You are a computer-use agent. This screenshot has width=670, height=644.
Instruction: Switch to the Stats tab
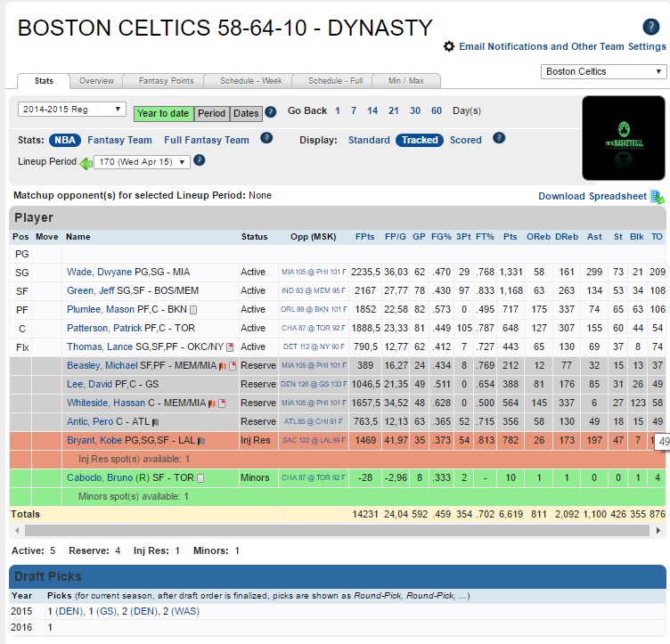(x=44, y=81)
